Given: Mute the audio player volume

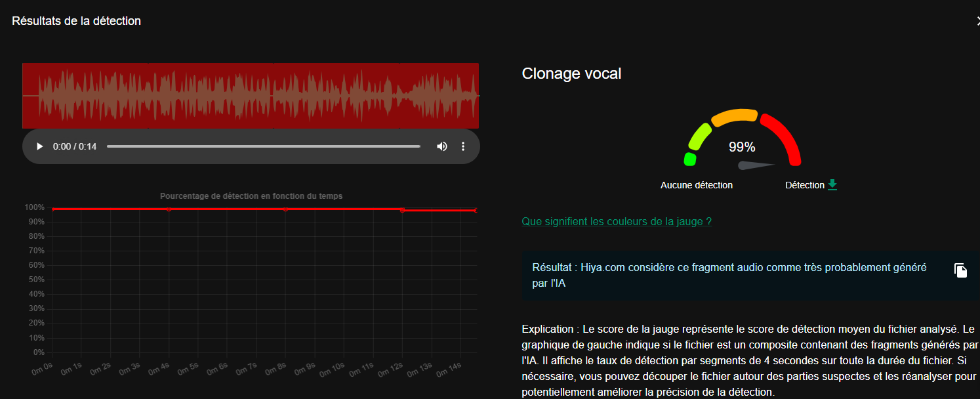Looking at the screenshot, I should pyautogui.click(x=442, y=146).
